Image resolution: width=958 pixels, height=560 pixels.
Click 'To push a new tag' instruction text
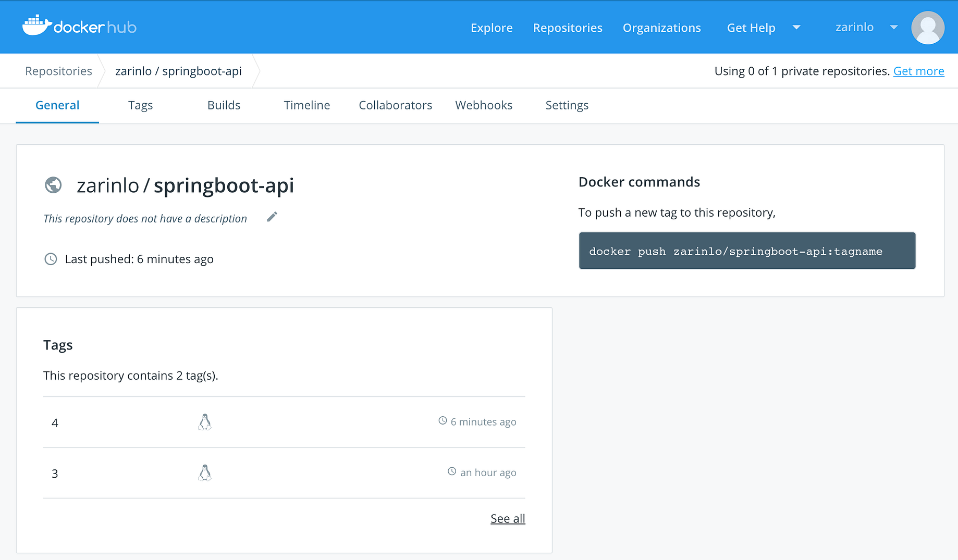tap(677, 213)
